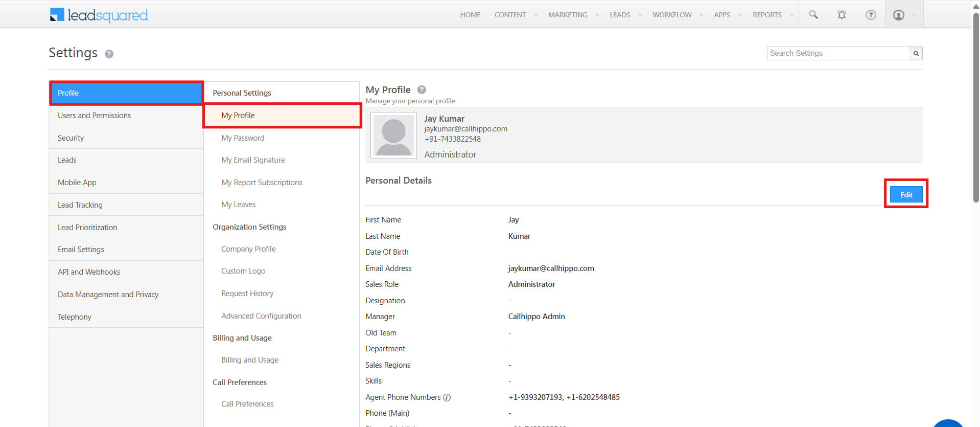Expand the APPS menu arrow

tap(740, 15)
